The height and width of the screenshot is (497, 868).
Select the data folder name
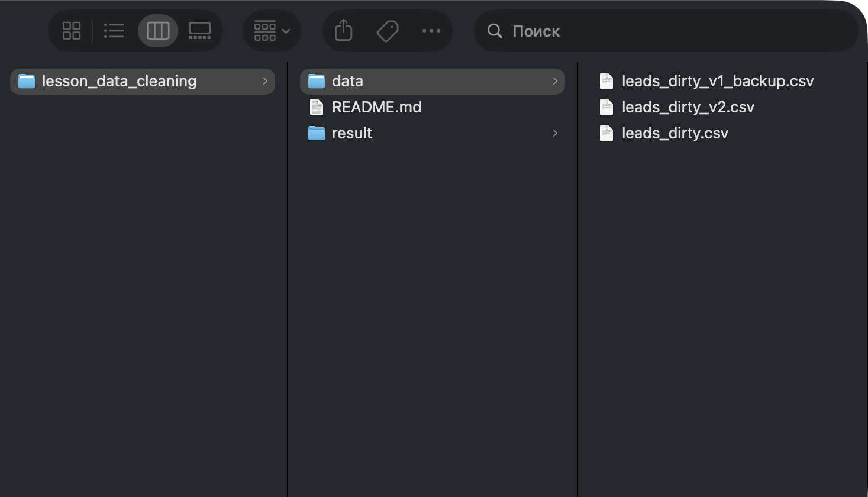[347, 81]
